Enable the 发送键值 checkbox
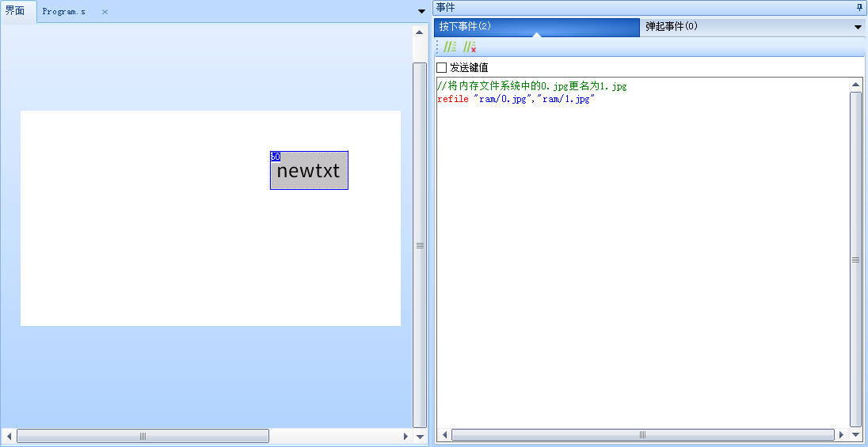This screenshot has height=447, width=868. (x=442, y=68)
